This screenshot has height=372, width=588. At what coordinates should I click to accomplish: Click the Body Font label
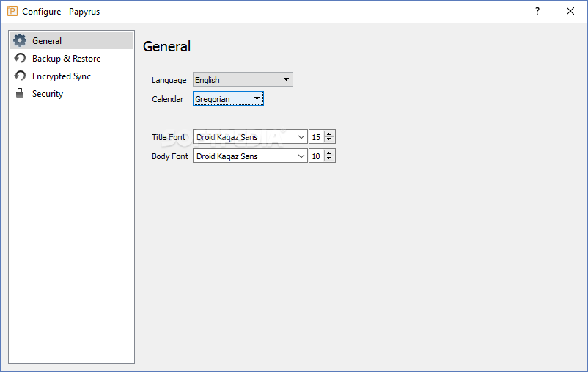pos(170,156)
